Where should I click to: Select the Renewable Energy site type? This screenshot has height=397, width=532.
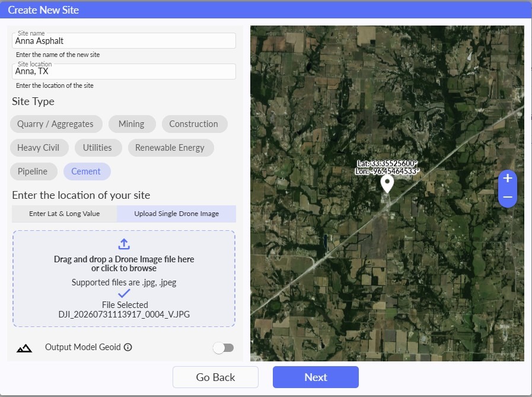[171, 148]
